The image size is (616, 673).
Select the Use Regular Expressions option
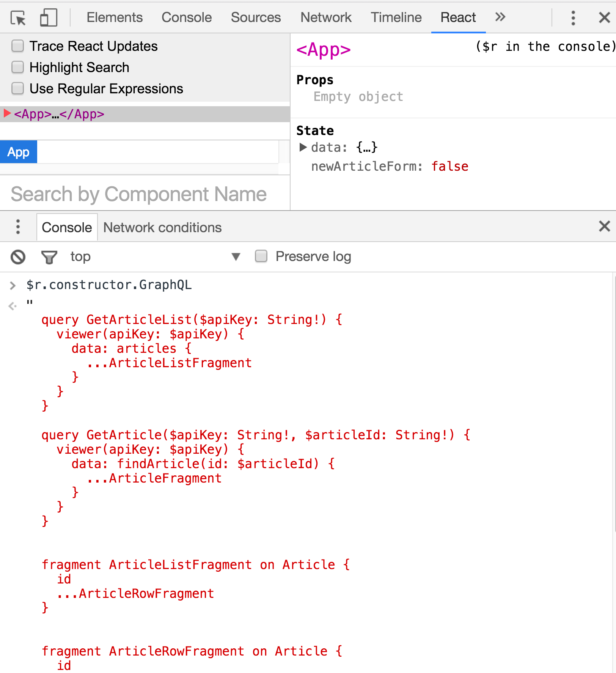coord(17,88)
